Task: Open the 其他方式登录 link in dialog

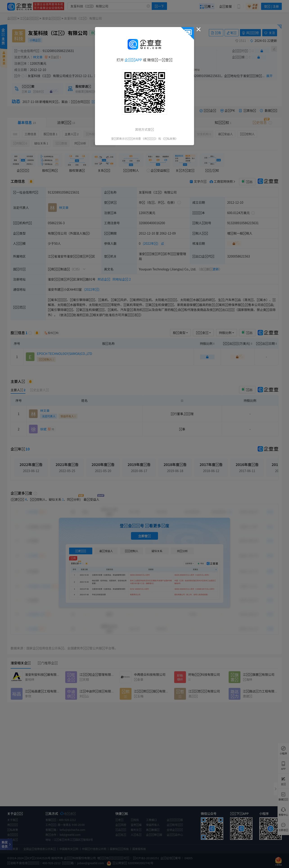Action: point(144,129)
